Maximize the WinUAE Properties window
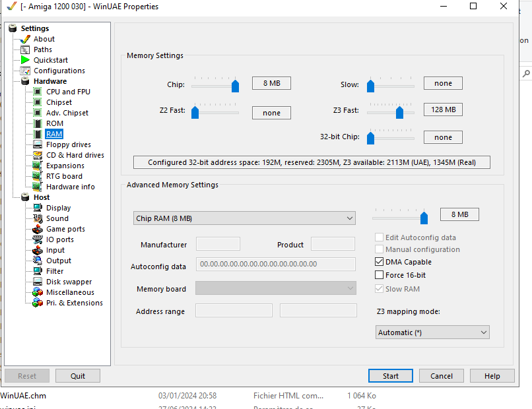The width and height of the screenshot is (532, 409). [x=473, y=6]
